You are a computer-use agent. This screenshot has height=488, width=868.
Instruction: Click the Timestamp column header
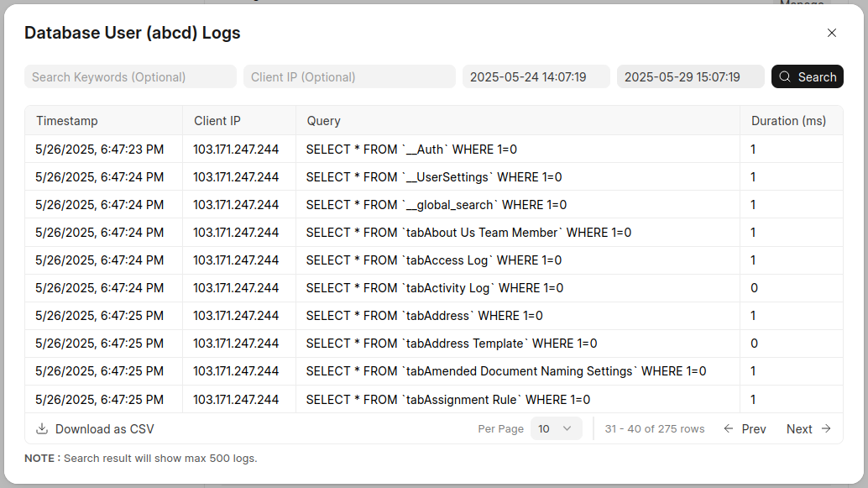coord(67,121)
